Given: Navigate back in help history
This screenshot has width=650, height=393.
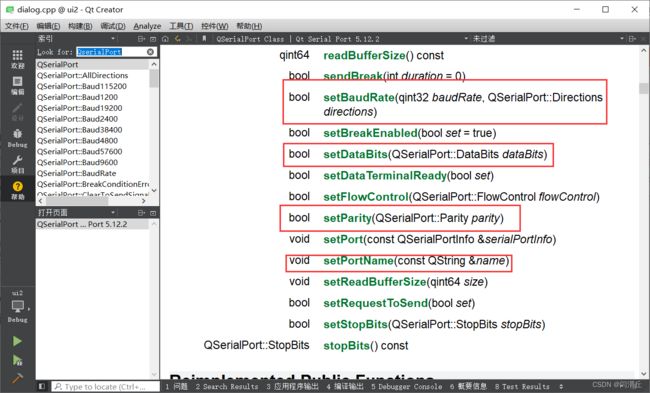Looking at the screenshot, I should pos(177,39).
